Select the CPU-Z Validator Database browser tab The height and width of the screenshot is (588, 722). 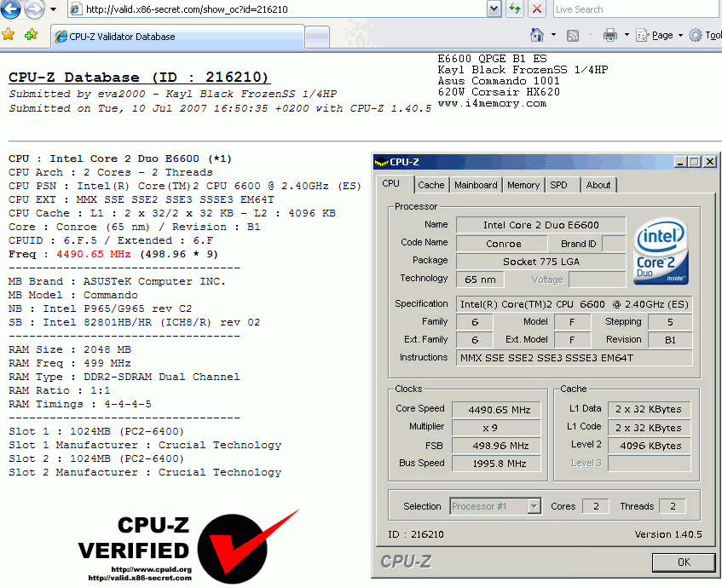point(177,37)
